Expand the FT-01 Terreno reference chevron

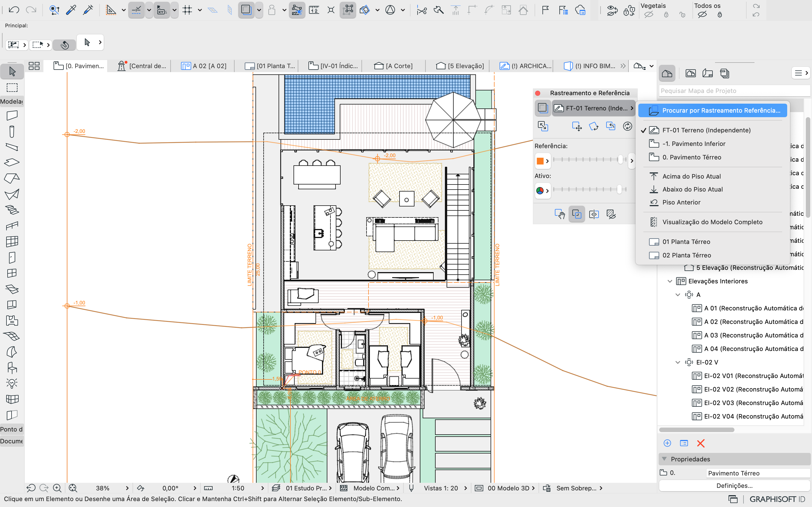tap(632, 108)
